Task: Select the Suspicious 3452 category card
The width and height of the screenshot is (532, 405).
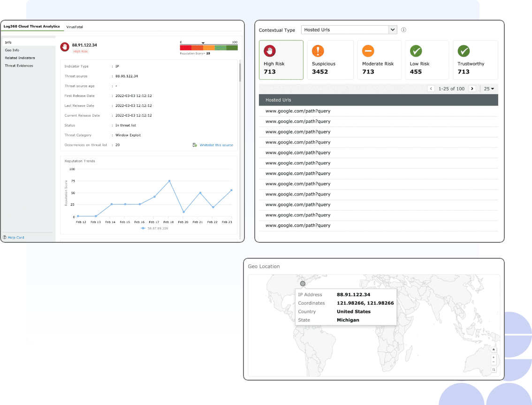Action: [330, 60]
